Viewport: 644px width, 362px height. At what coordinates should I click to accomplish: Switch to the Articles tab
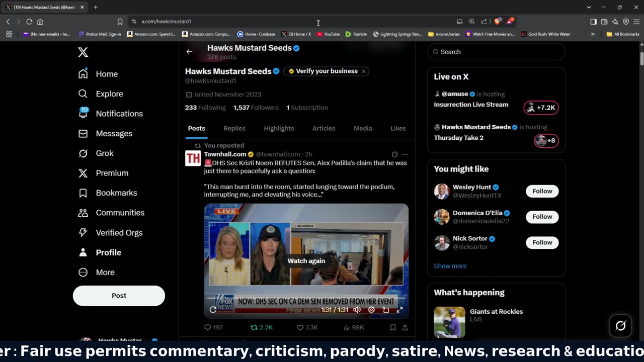(324, 128)
